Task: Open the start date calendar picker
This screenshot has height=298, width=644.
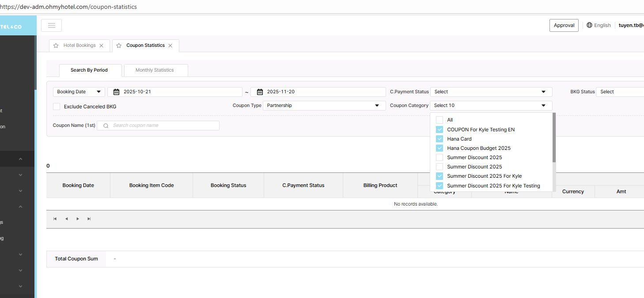Action: click(x=117, y=92)
